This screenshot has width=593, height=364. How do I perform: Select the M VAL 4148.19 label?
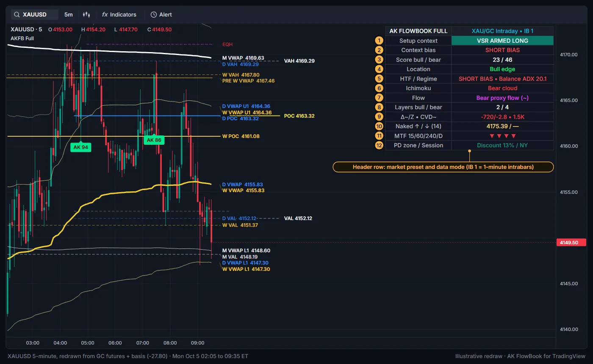click(240, 257)
